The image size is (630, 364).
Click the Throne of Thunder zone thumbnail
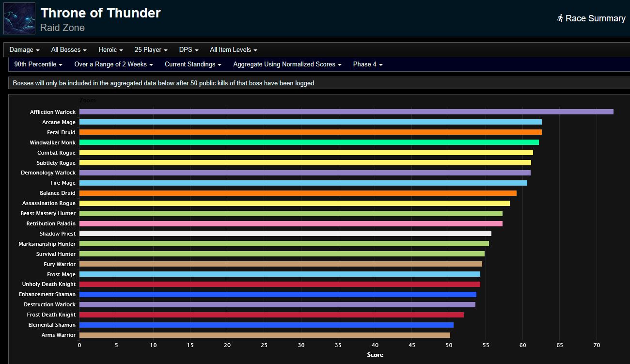[19, 18]
